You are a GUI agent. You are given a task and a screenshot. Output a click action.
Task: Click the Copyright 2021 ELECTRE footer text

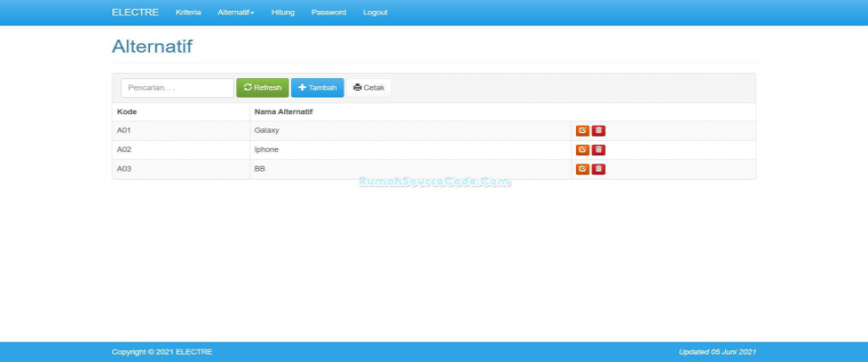pos(162,352)
